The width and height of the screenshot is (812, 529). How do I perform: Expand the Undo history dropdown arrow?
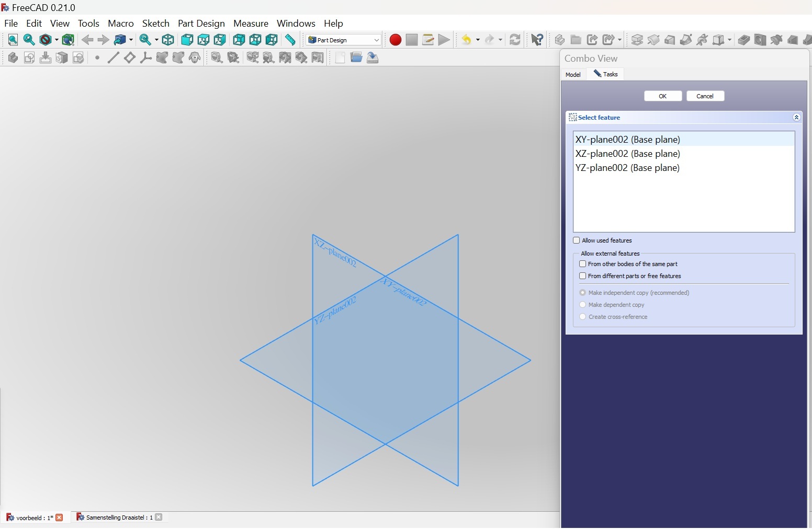(x=478, y=40)
